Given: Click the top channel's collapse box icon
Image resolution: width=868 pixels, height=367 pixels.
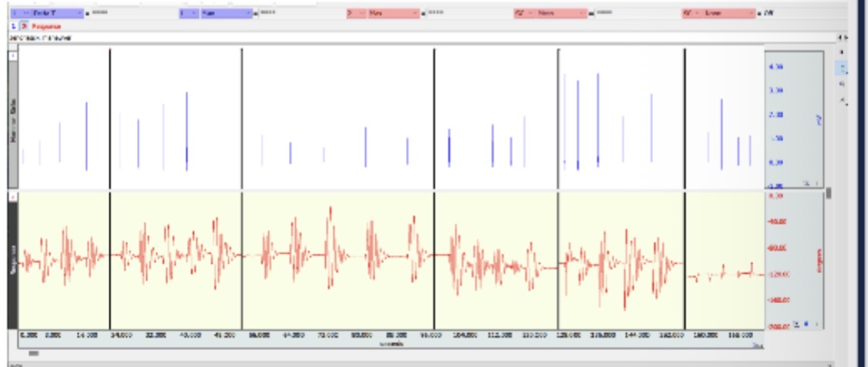Looking at the screenshot, I should tap(13, 56).
